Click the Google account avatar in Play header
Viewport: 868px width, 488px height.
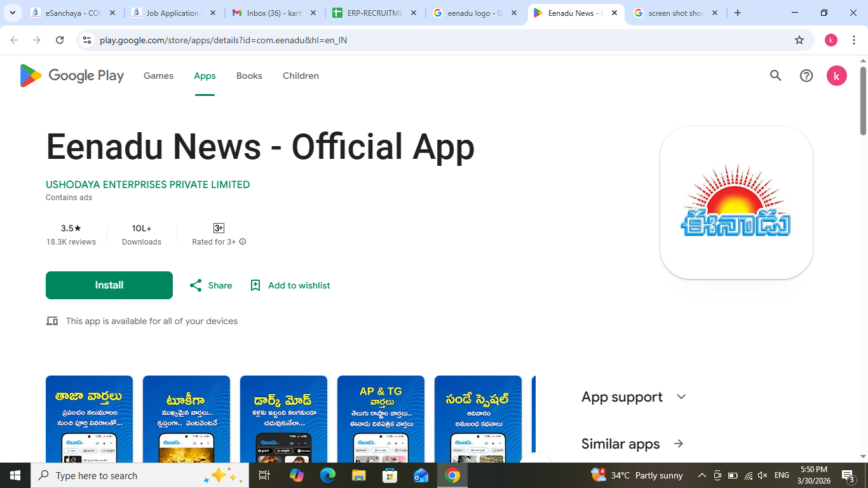836,76
